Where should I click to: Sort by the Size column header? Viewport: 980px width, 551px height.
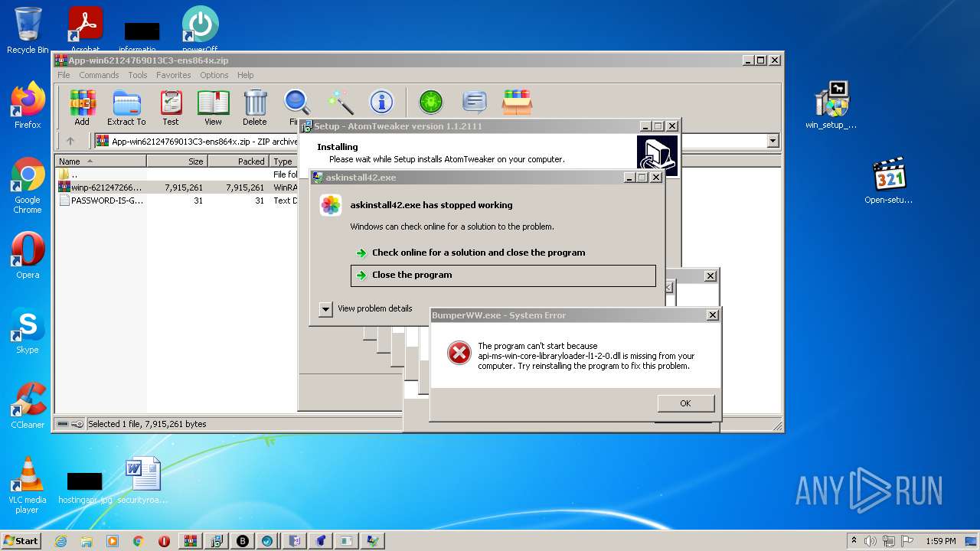(x=177, y=161)
